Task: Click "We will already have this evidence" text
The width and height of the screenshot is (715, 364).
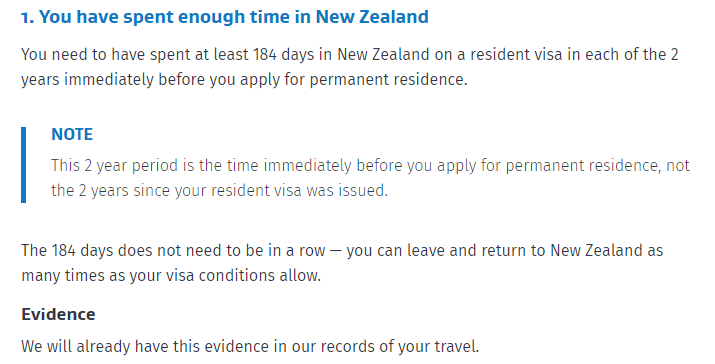Action: pos(145,347)
